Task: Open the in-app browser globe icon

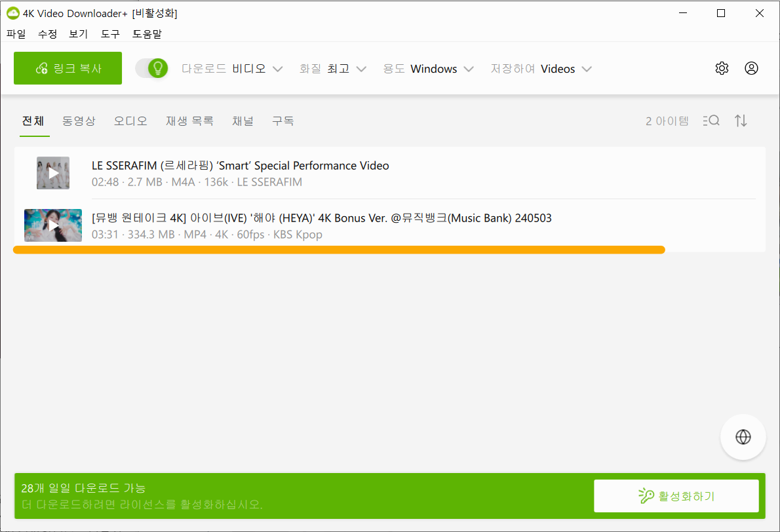Action: click(x=743, y=437)
